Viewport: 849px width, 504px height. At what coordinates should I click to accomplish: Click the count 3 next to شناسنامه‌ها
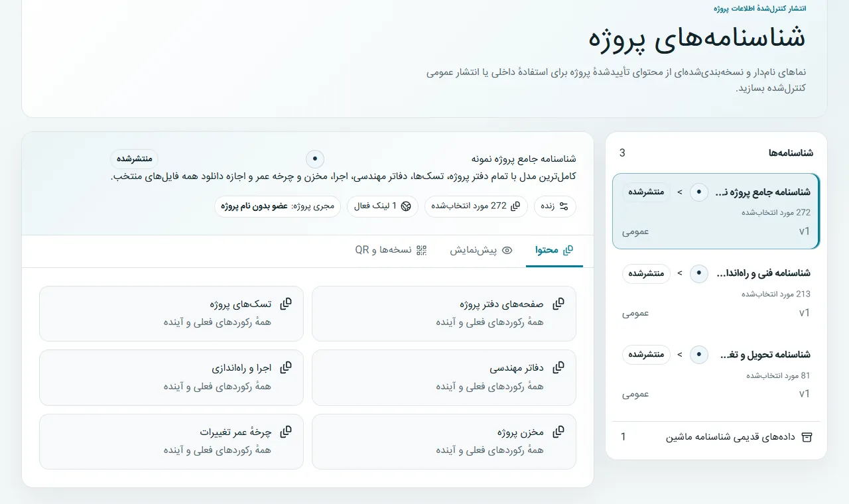(622, 153)
